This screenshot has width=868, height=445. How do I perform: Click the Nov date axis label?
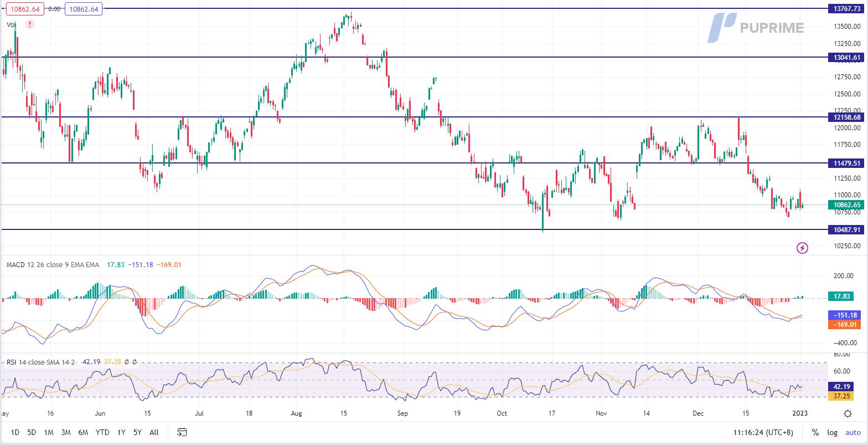(602, 413)
